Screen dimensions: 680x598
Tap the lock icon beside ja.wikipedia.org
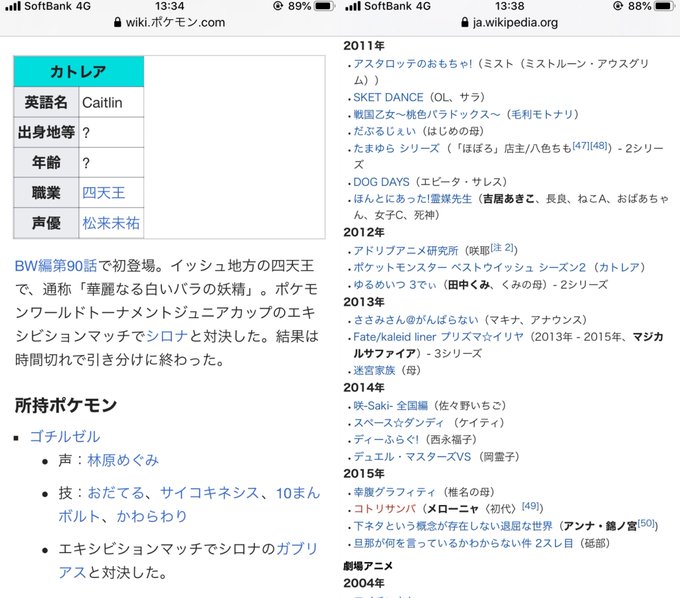465,22
